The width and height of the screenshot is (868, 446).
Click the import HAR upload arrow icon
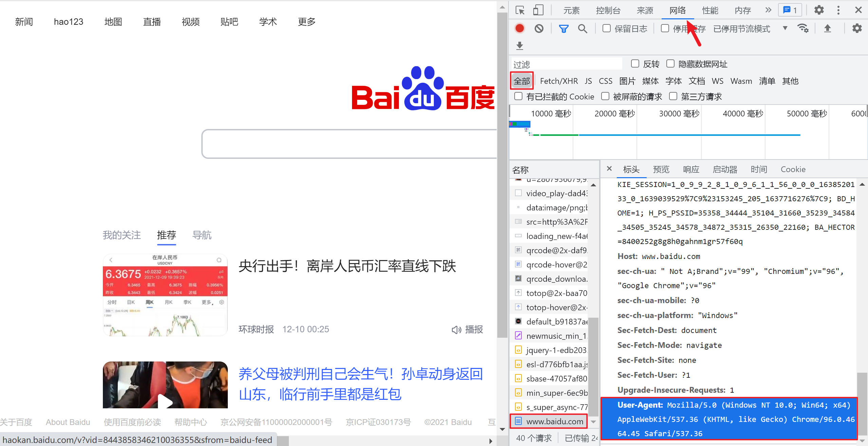828,29
